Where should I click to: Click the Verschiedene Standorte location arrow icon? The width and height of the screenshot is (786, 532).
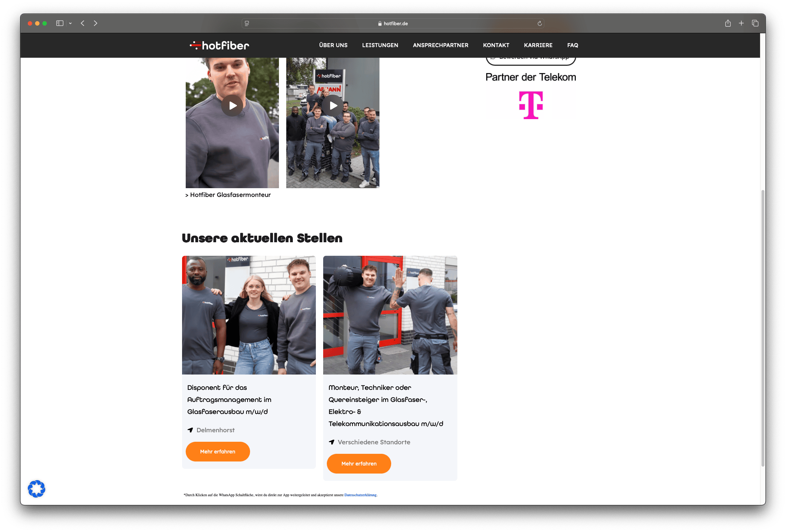(x=332, y=442)
